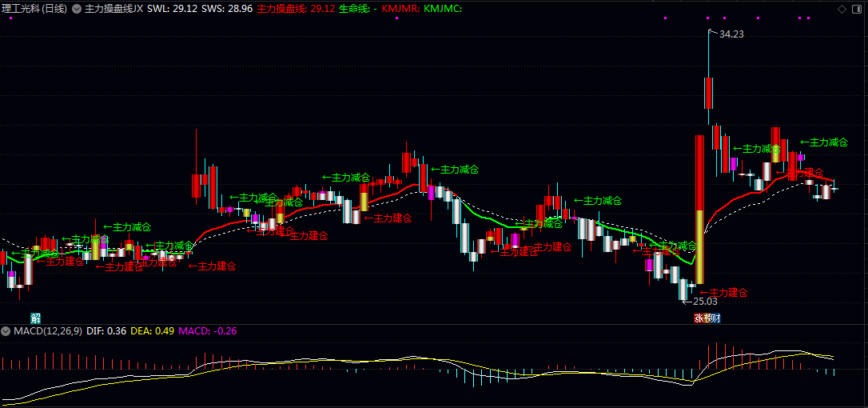Select the candlestick peaking at 34.23
The height and width of the screenshot is (408, 868).
click(708, 78)
